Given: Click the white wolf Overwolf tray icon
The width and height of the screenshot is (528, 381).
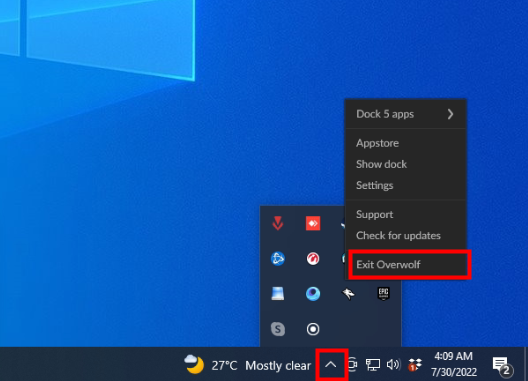Looking at the screenshot, I should pos(348,293).
